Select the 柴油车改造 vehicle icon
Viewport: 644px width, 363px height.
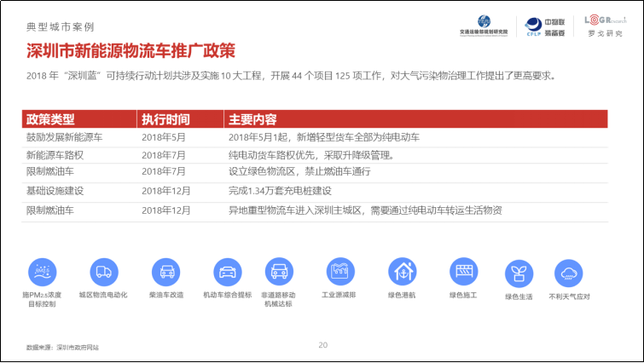pyautogui.click(x=166, y=272)
